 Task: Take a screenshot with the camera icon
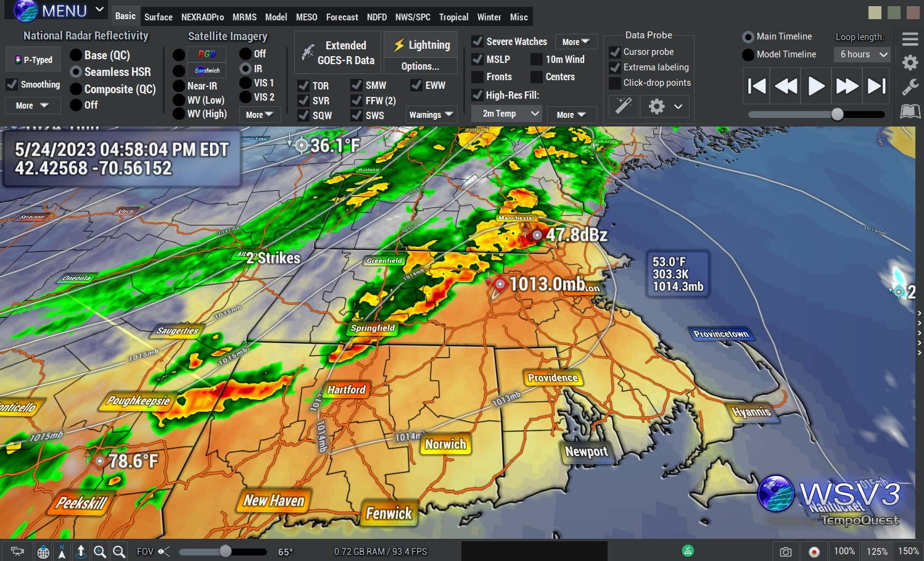click(x=785, y=552)
